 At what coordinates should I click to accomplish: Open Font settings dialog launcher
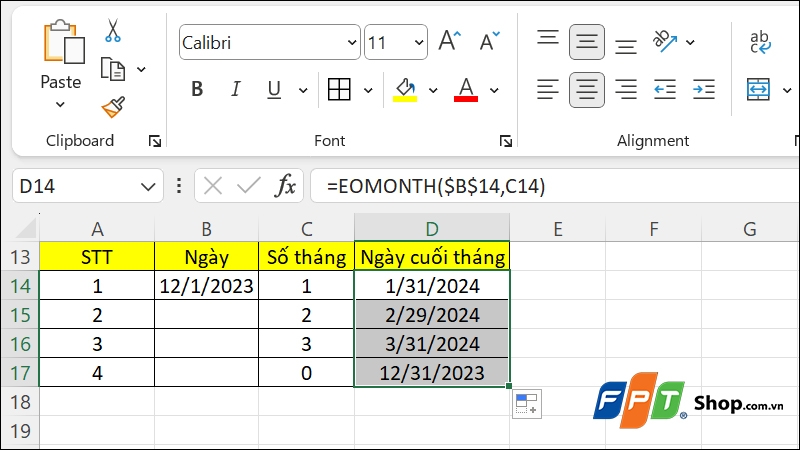506,141
